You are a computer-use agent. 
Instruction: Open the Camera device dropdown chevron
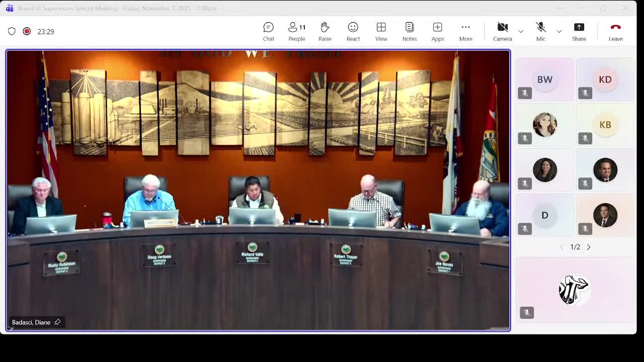tap(521, 31)
